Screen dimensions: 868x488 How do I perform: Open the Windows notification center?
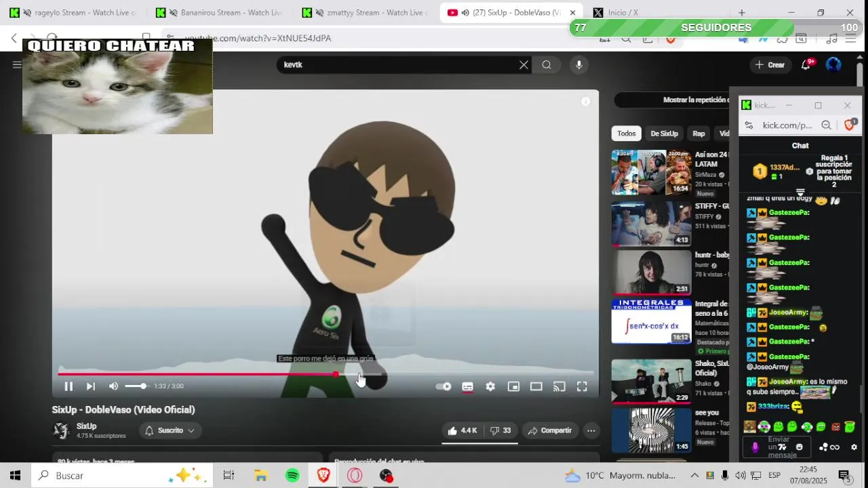point(844,476)
